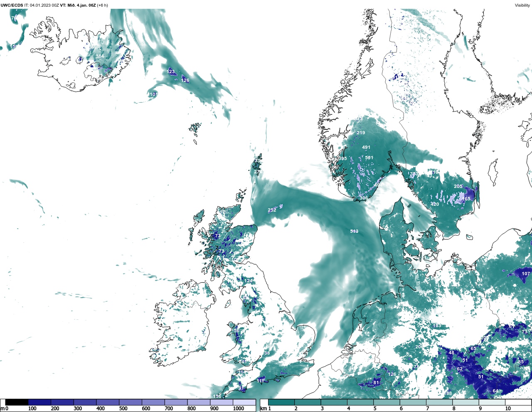532x412 pixels.
Task: Pick the 500–600 m purple legend swatch
Action: (130, 402)
